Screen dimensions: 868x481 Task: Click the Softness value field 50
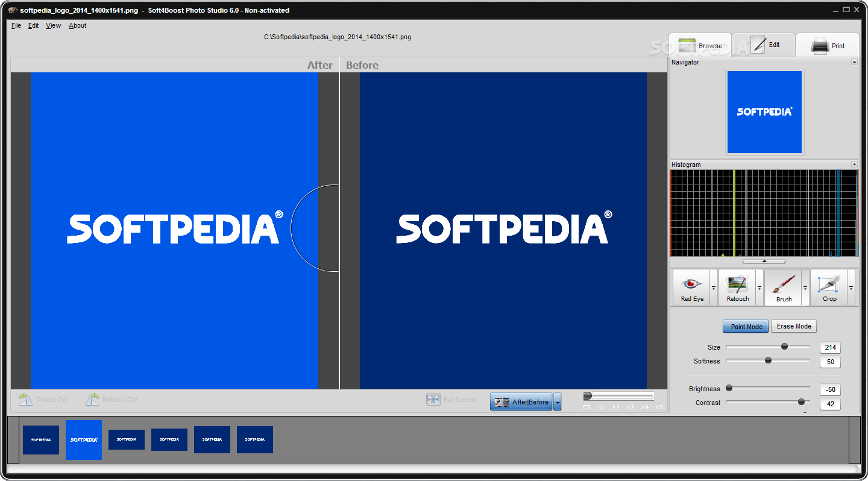coord(830,362)
